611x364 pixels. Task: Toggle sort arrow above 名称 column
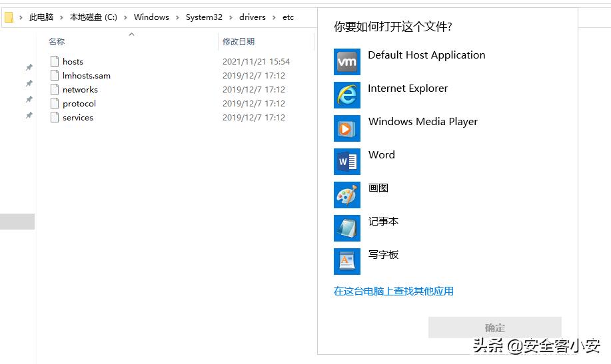tap(132, 34)
